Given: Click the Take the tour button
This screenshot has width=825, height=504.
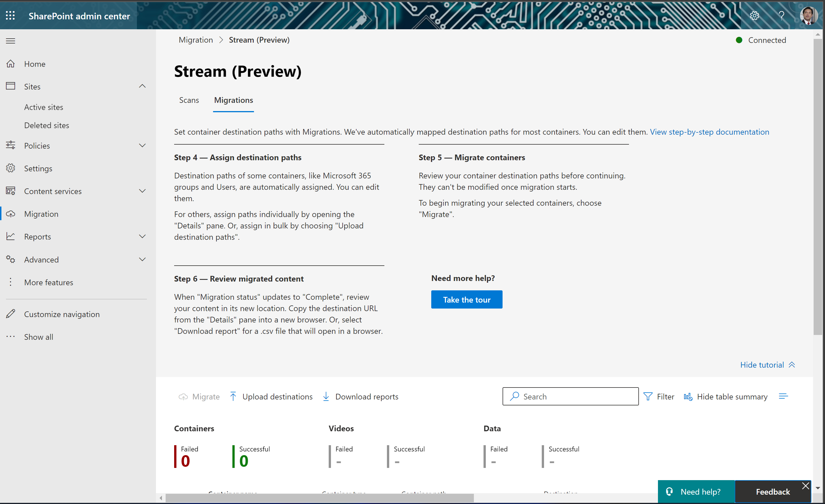Looking at the screenshot, I should click(x=466, y=299).
